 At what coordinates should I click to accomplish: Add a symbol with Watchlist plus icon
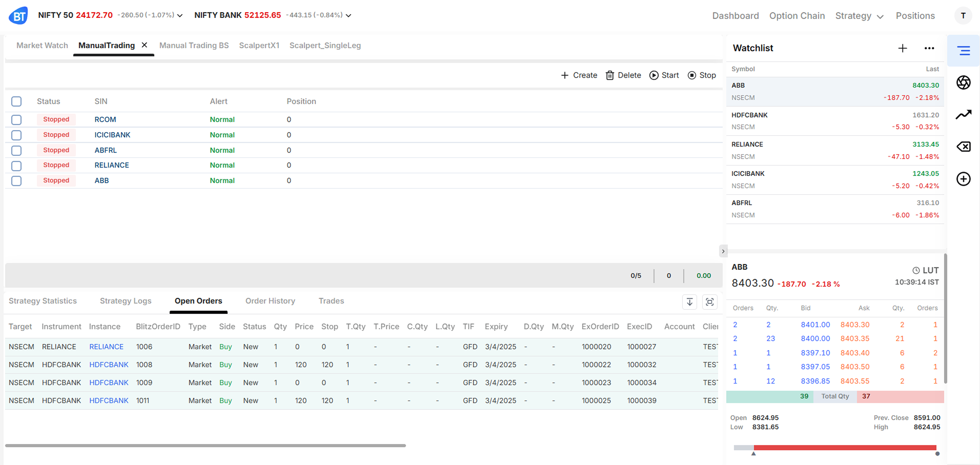(902, 48)
